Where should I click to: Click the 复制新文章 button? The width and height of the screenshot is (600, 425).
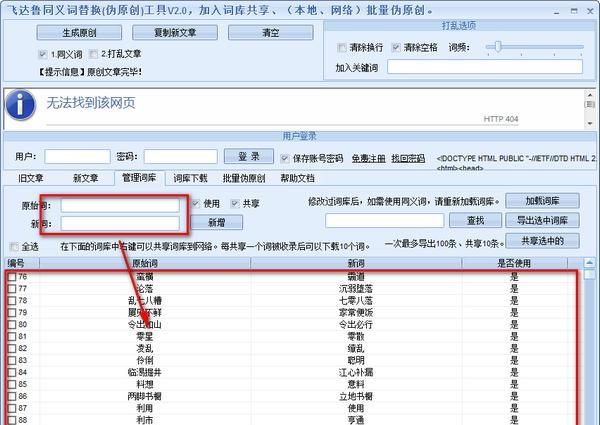tap(175, 33)
